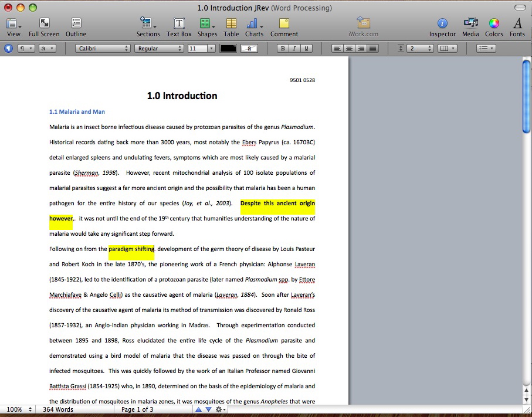This screenshot has height=417, width=532.
Task: Open the character style dropdown
Action: pos(47,49)
